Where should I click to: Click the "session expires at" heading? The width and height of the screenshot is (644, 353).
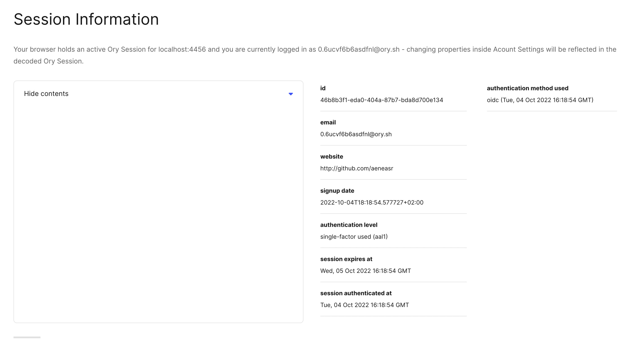pyautogui.click(x=346, y=259)
